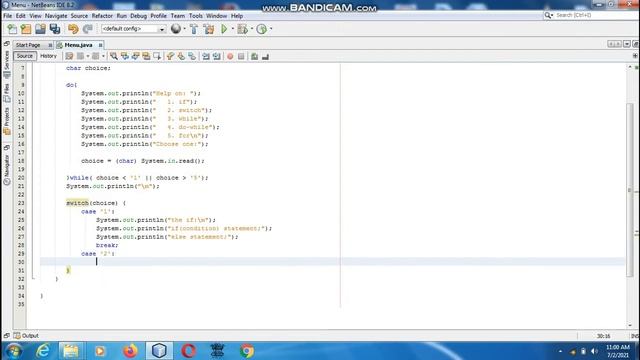The height and width of the screenshot is (360, 640).
Task: Open the Services side panel
Action: point(7,64)
